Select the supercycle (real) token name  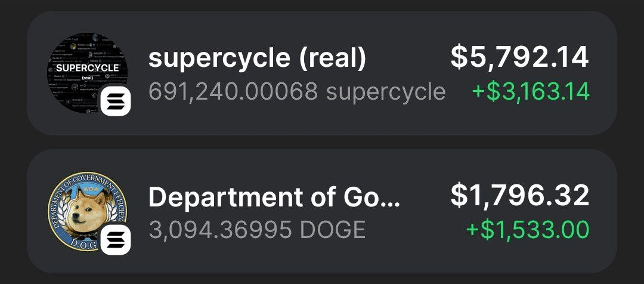click(257, 58)
